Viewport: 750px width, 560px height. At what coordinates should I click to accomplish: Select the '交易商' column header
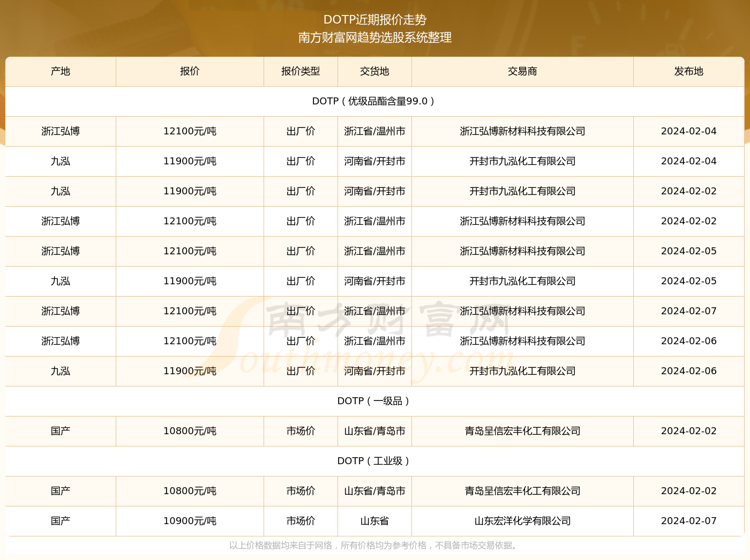pyautogui.click(x=522, y=71)
